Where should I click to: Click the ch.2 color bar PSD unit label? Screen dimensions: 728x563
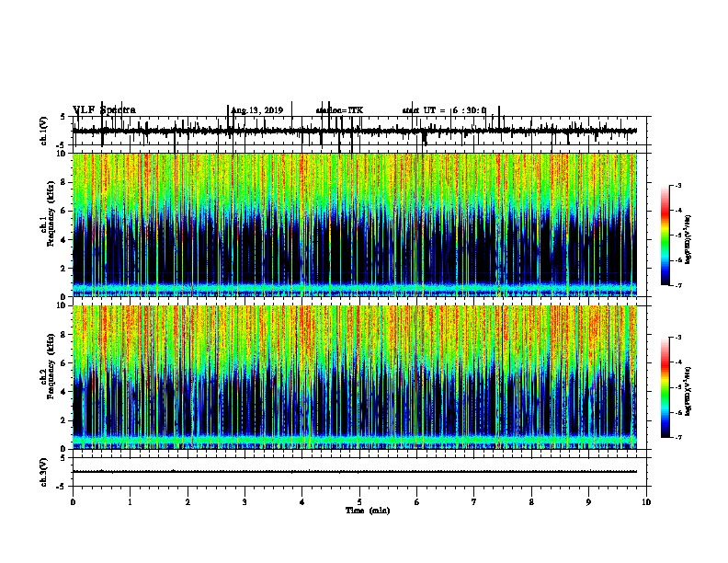(688, 391)
